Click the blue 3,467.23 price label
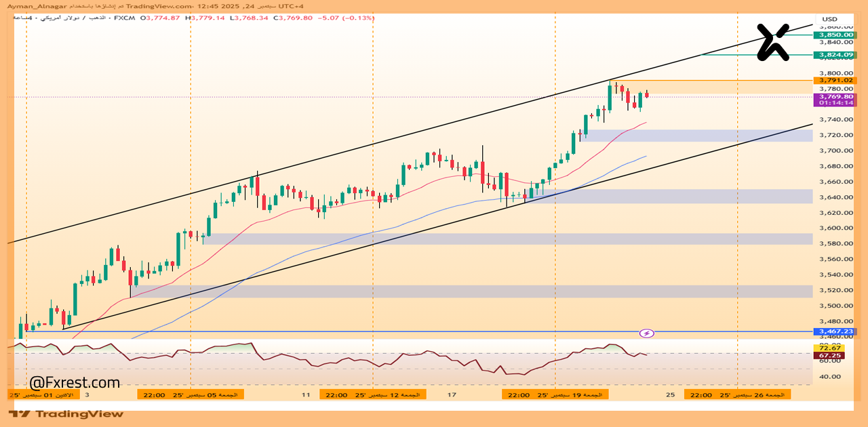The width and height of the screenshot is (868, 427). coord(834,331)
